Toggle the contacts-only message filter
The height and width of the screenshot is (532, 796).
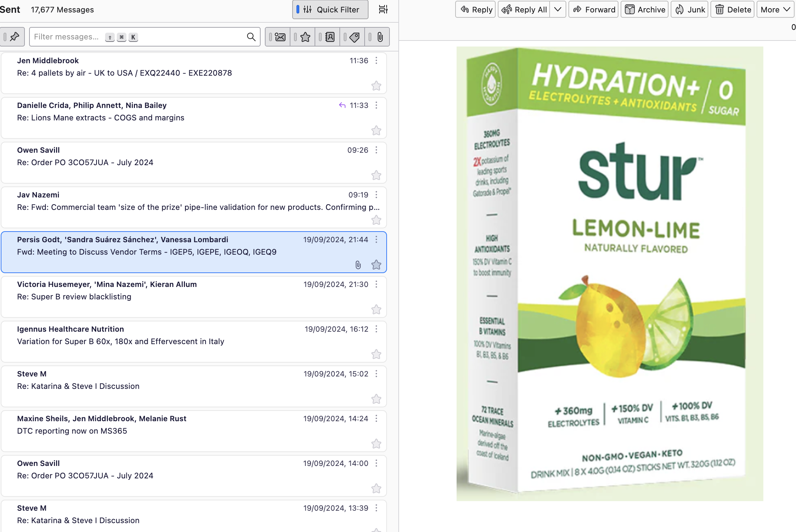point(330,37)
